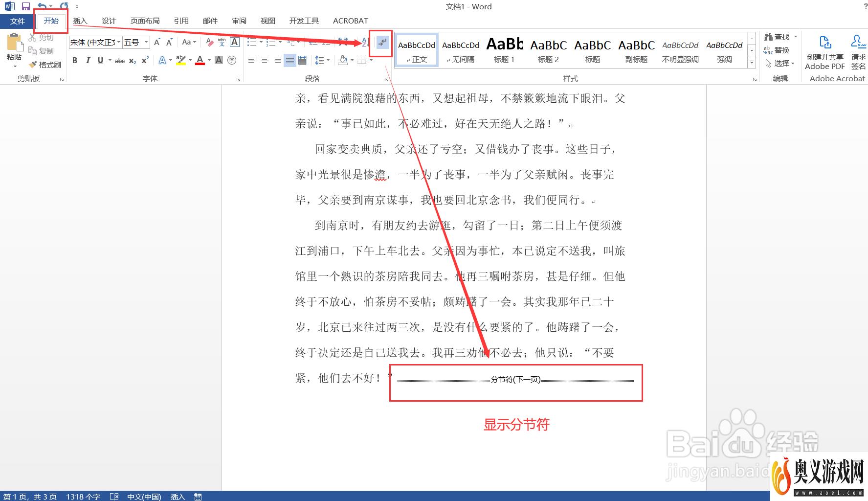Screen dimensions: 868x501
Task: Switch to the 页面布局 tab
Action: [x=145, y=21]
